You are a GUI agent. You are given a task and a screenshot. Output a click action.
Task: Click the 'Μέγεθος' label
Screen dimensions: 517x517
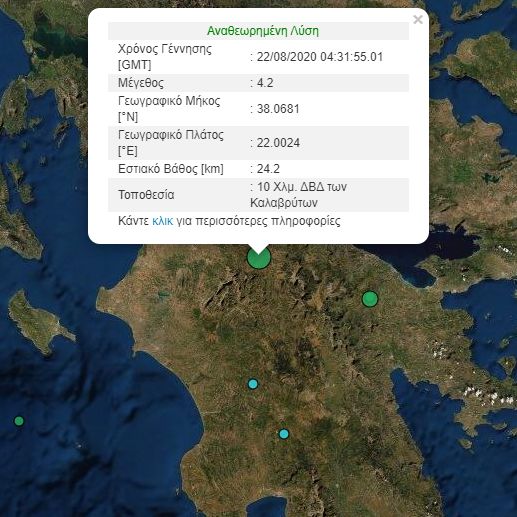point(141,83)
